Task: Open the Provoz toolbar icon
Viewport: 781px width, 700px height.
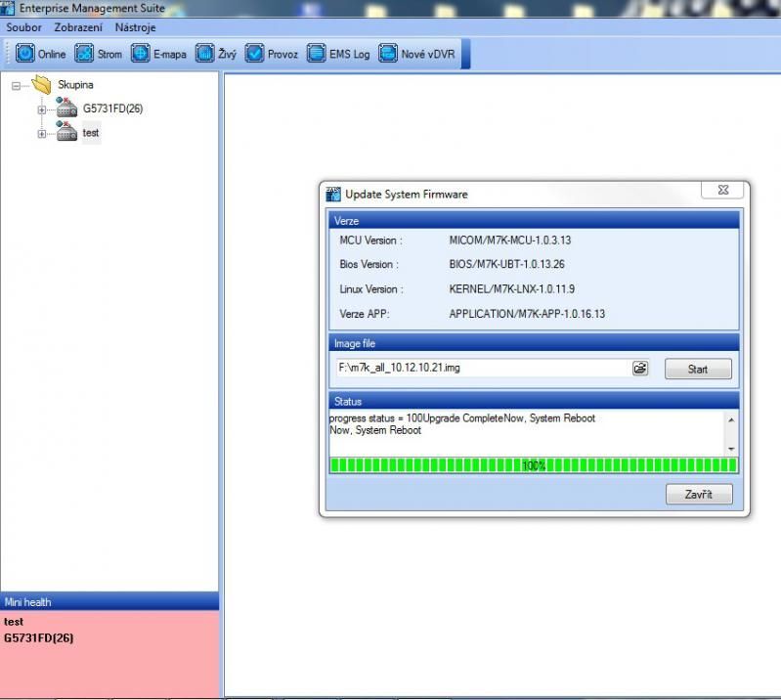Action: (255, 54)
